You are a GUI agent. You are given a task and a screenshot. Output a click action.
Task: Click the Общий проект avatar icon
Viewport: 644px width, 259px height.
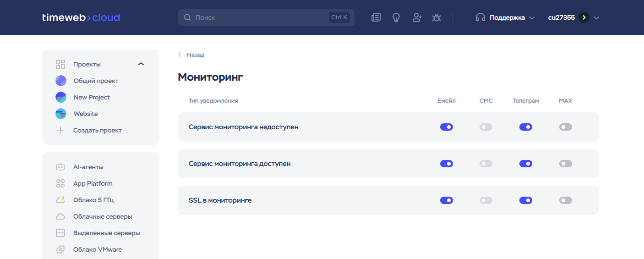pyautogui.click(x=61, y=81)
